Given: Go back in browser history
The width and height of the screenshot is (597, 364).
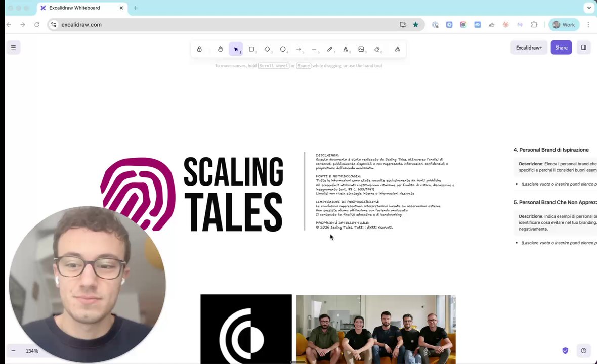Looking at the screenshot, I should (x=9, y=25).
